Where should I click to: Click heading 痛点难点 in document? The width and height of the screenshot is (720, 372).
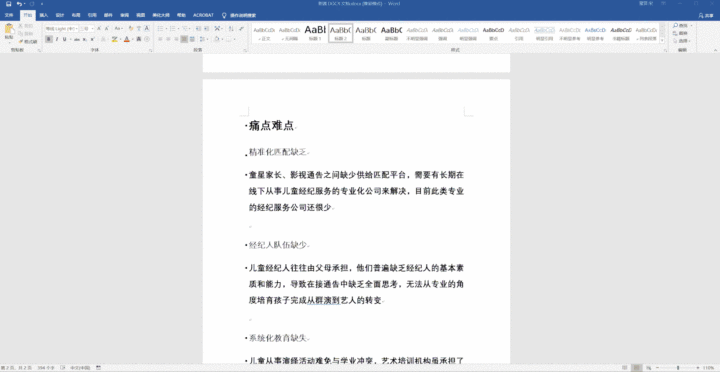pos(271,126)
